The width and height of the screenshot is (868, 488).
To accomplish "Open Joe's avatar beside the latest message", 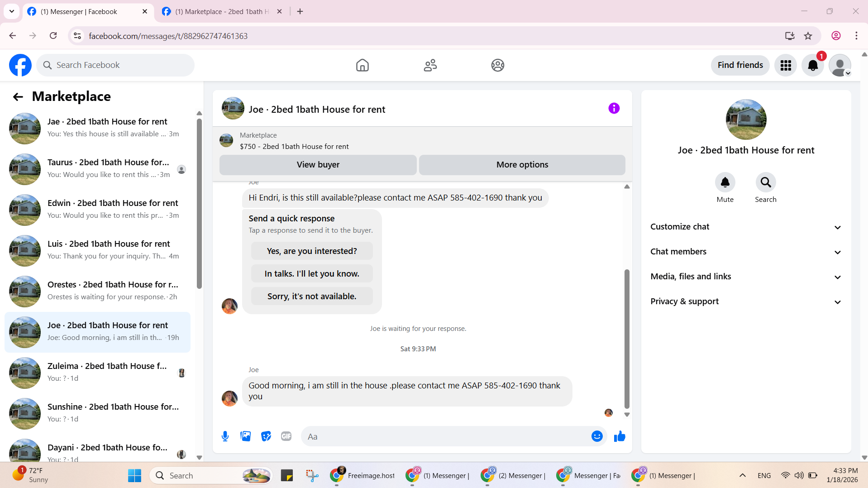I will [229, 398].
